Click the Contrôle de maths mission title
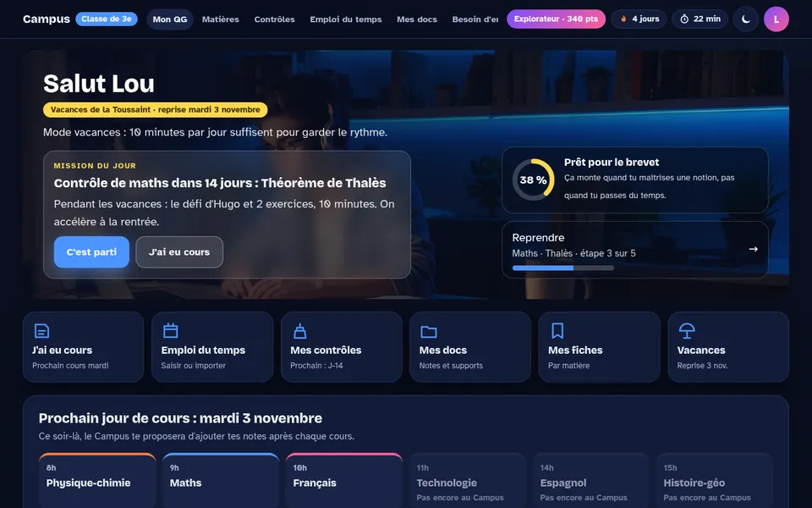The image size is (812, 508). coord(220,183)
